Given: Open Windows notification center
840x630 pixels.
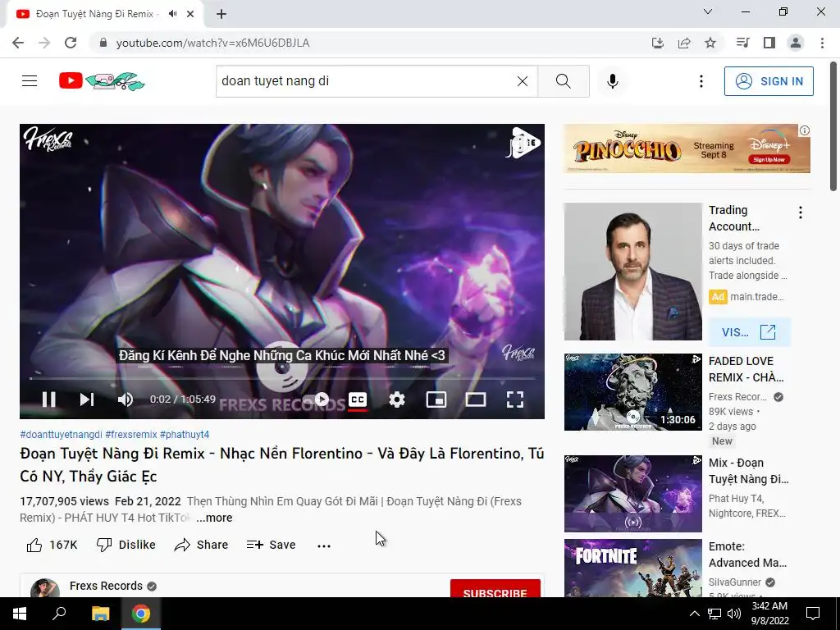Looking at the screenshot, I should (813, 614).
